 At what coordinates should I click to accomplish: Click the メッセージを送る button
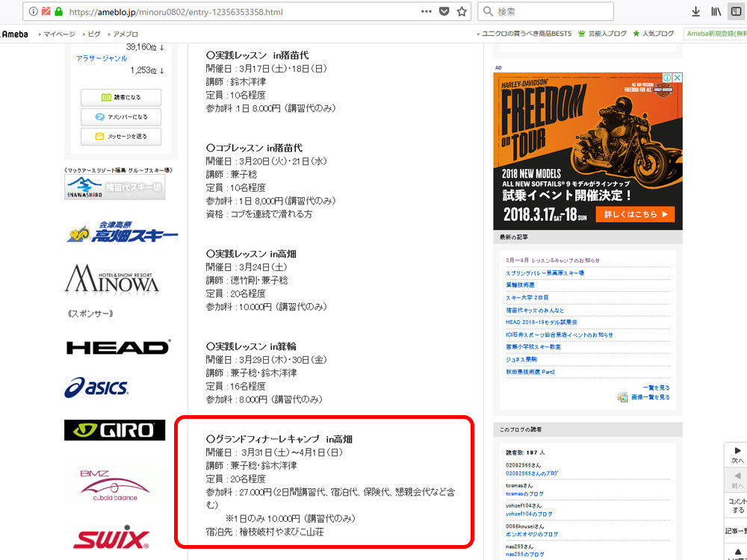tap(121, 137)
